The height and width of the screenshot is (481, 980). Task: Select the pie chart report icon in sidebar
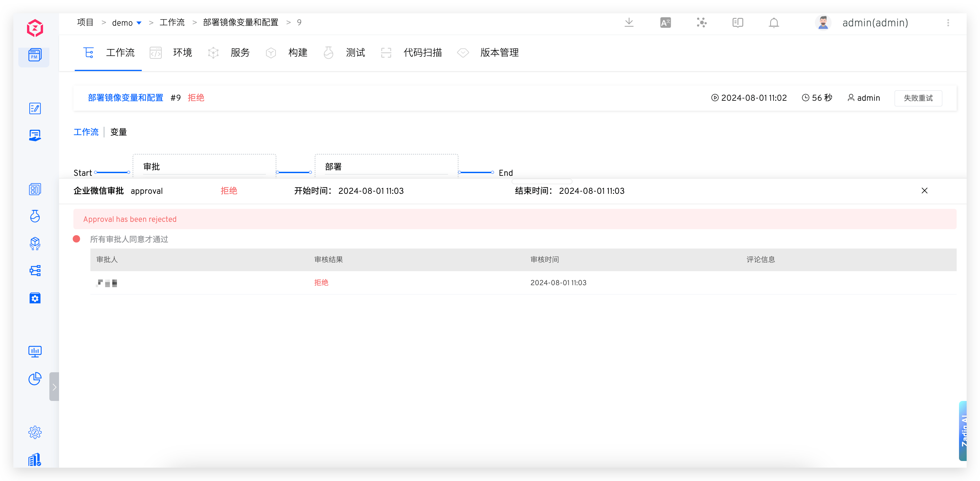pos(35,379)
